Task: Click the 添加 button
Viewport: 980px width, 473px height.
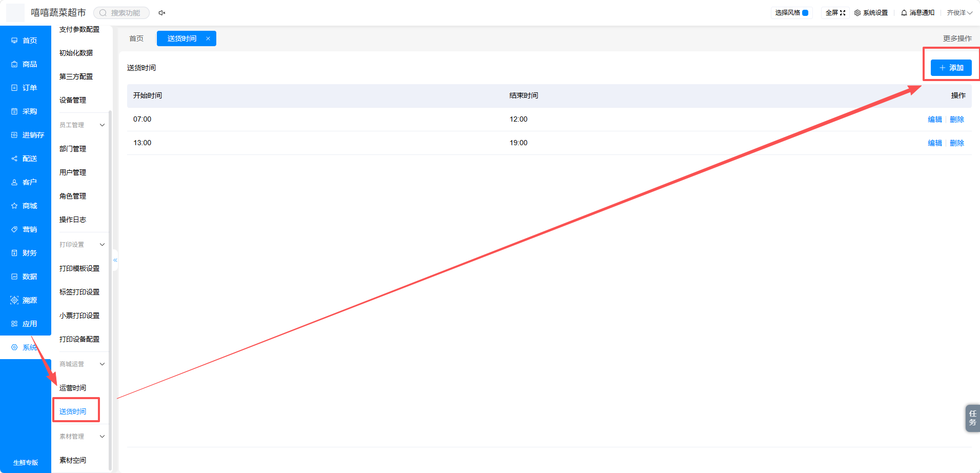Action: (x=951, y=68)
